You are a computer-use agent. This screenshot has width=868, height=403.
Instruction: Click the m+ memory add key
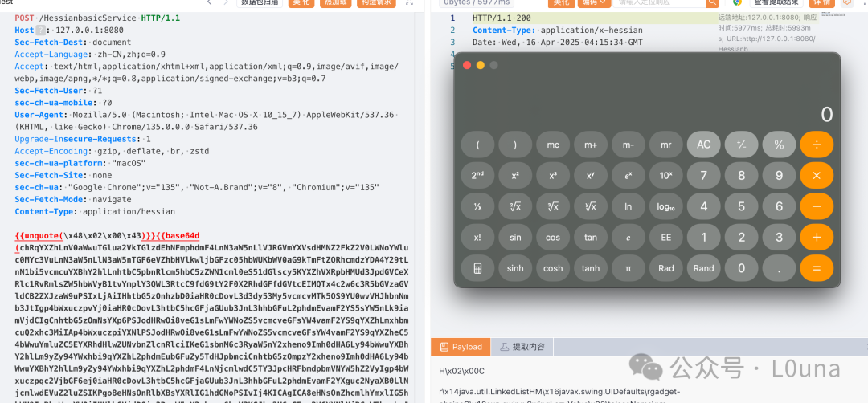tap(591, 145)
